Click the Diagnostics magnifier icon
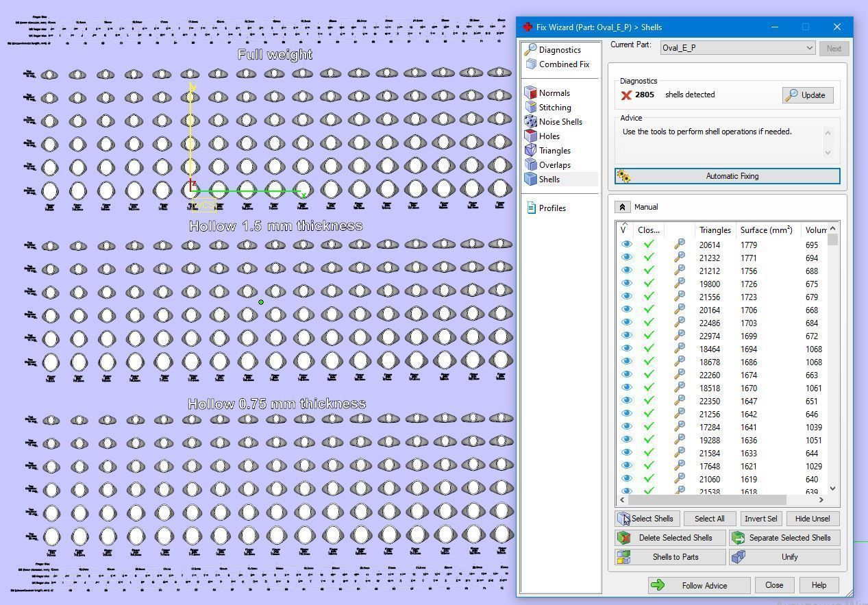Viewport: 868px width, 605px height. pyautogui.click(x=530, y=50)
